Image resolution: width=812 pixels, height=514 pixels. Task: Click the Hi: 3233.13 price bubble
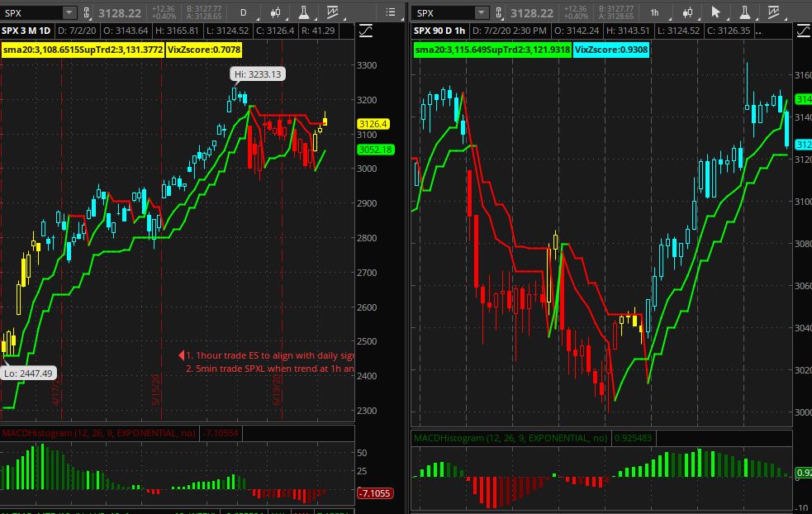pyautogui.click(x=258, y=74)
